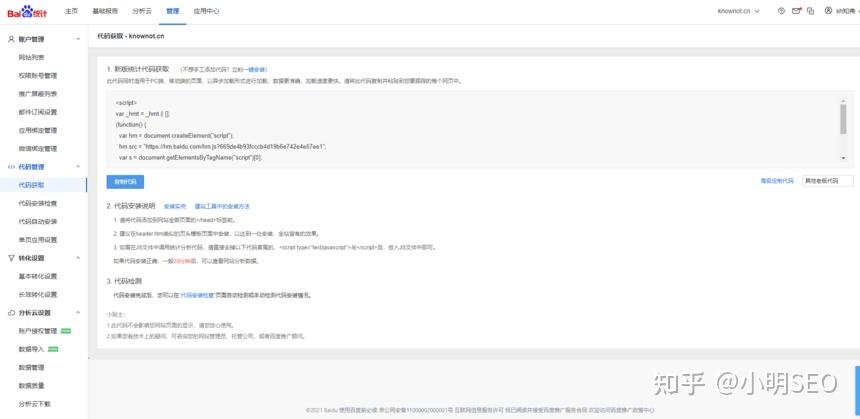Image resolution: width=860 pixels, height=419 pixels.
Task: Open the help question-mark icon
Action: 781,11
